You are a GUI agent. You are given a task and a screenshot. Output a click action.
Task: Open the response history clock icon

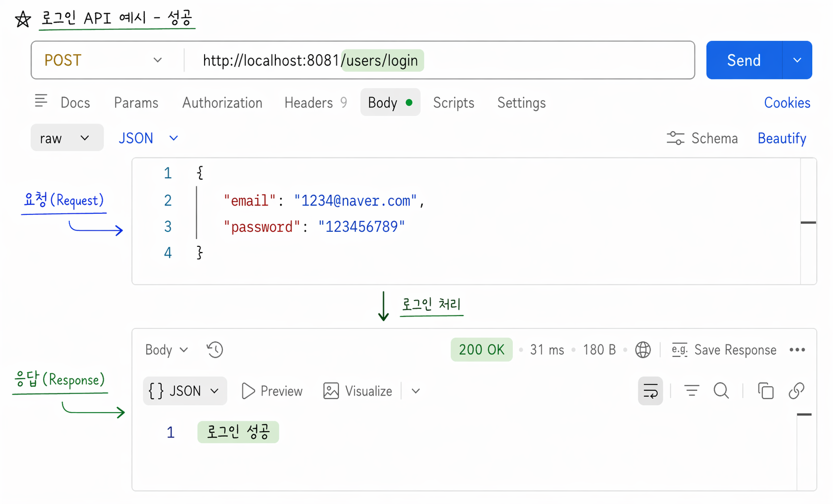click(x=214, y=350)
